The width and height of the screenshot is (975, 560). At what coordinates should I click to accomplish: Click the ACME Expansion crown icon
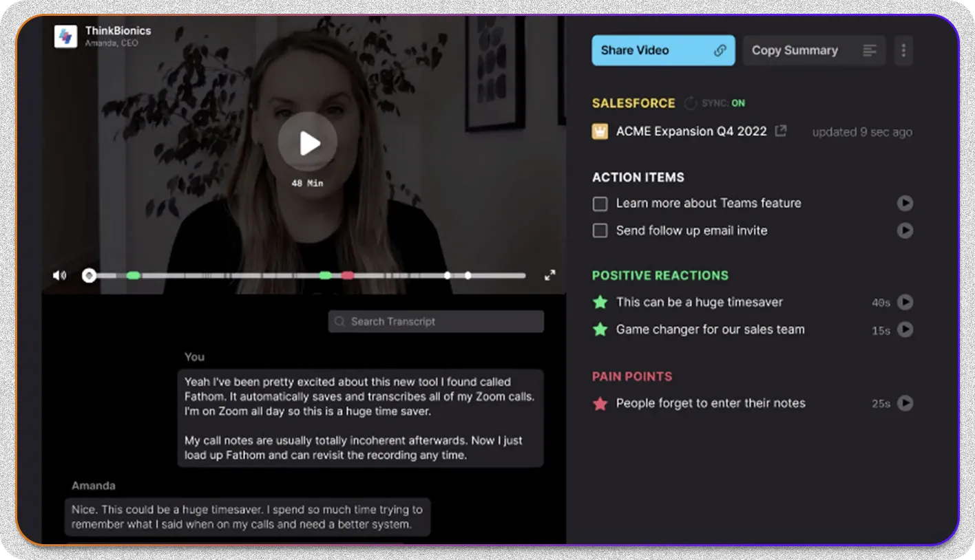pyautogui.click(x=600, y=131)
